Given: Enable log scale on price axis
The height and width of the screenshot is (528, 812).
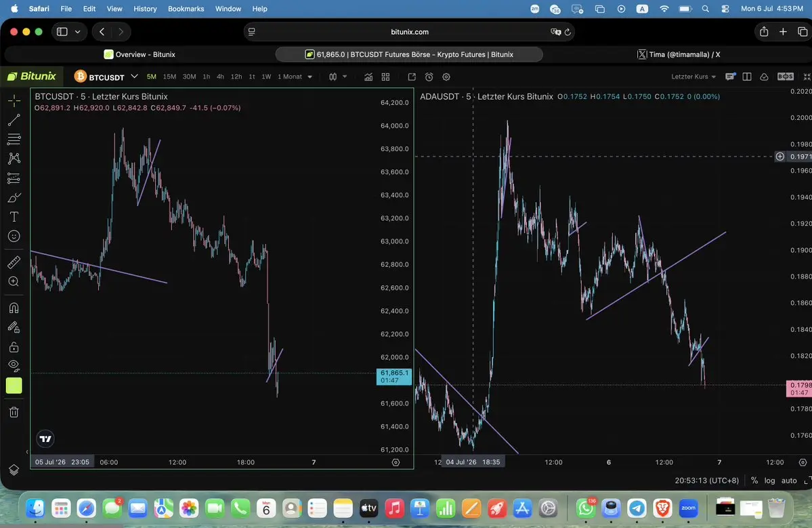Looking at the screenshot, I should pos(769,481).
